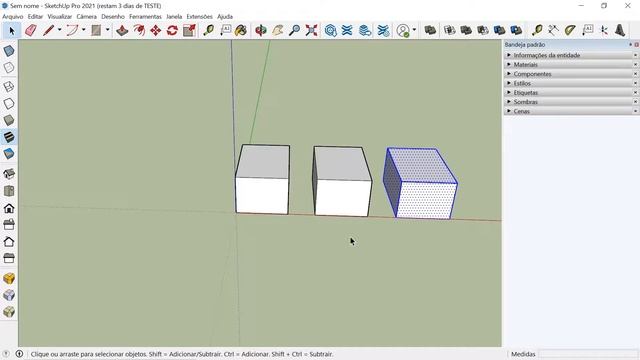Image resolution: width=640 pixels, height=360 pixels.
Task: Choose the Offset tool
Action: point(139,31)
